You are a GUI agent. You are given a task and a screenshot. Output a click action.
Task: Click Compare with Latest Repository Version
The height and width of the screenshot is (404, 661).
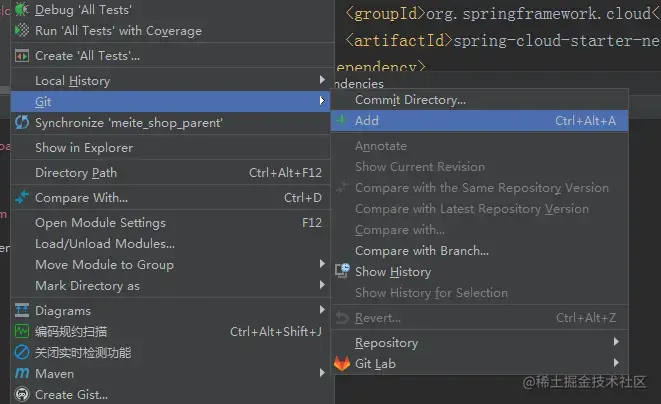tap(480, 209)
